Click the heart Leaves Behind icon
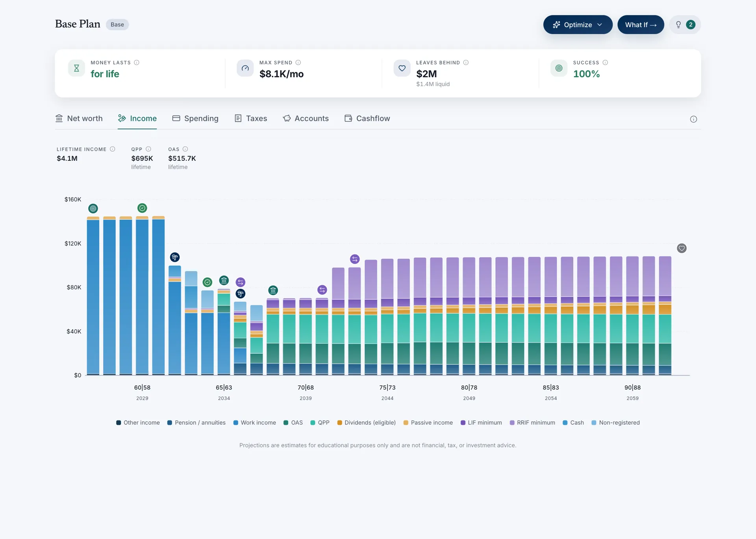756x539 pixels. 402,68
